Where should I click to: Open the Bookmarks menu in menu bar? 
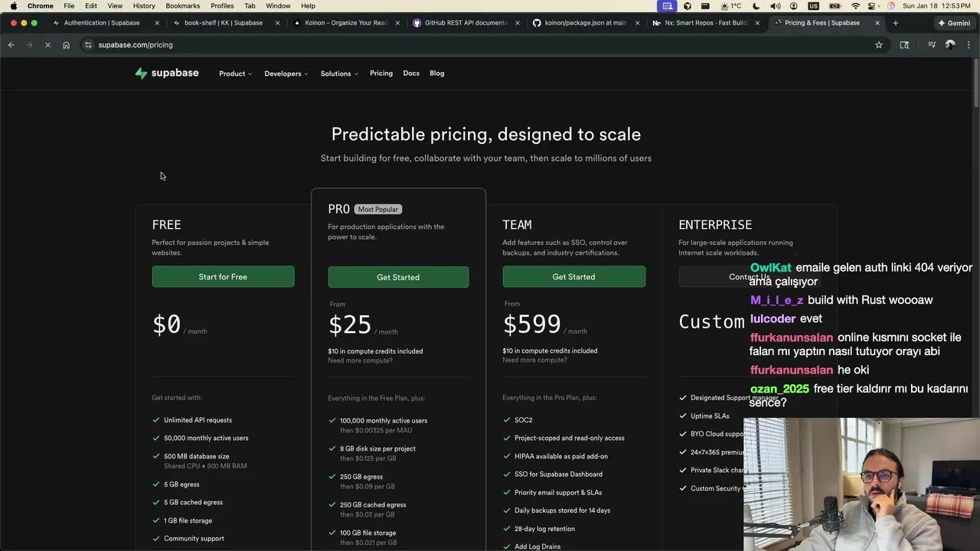(182, 5)
